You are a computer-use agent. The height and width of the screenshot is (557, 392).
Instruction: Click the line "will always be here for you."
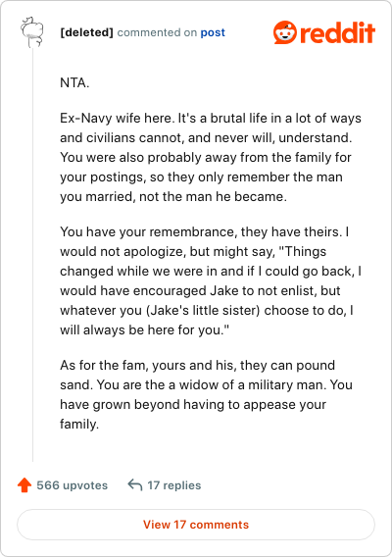[x=144, y=330]
